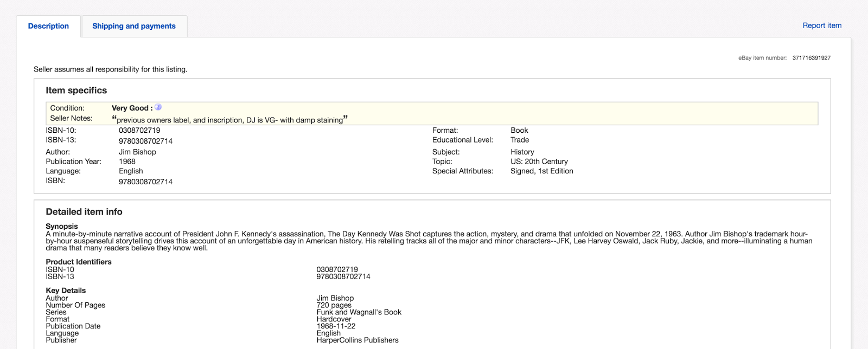Click publication year 1968
This screenshot has height=349, width=868.
pyautogui.click(x=127, y=161)
